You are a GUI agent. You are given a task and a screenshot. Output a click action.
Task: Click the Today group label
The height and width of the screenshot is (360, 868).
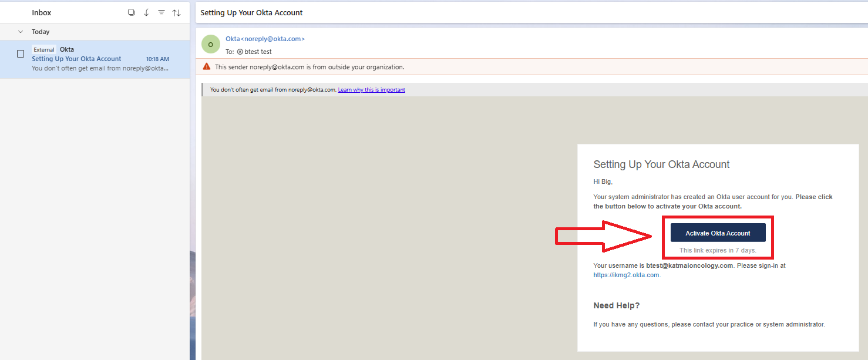click(x=41, y=32)
